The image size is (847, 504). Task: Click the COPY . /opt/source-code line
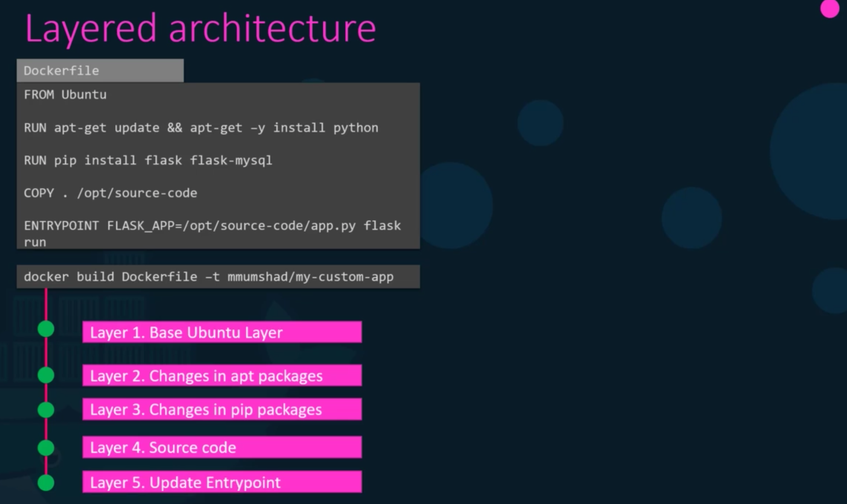point(110,193)
